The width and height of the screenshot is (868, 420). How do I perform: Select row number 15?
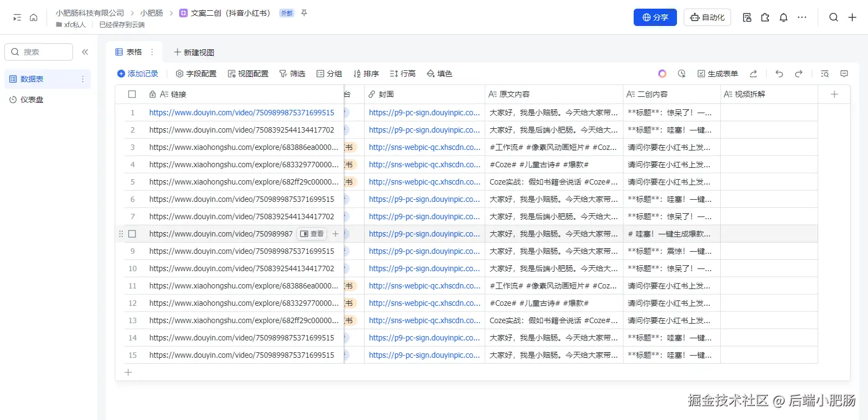[133, 355]
